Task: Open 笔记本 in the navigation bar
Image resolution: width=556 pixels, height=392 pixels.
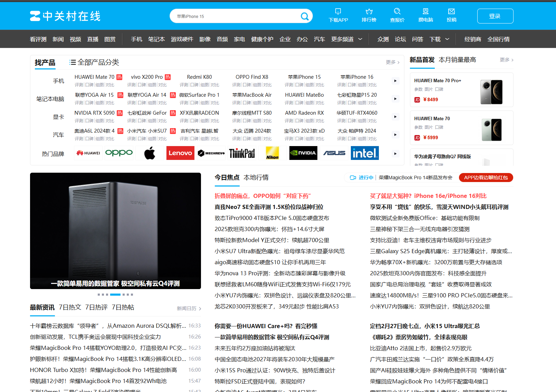Action: tap(156, 39)
